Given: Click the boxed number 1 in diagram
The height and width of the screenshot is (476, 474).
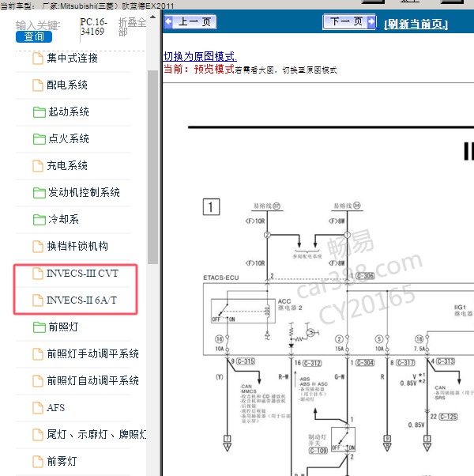Looking at the screenshot, I should click(x=212, y=207).
